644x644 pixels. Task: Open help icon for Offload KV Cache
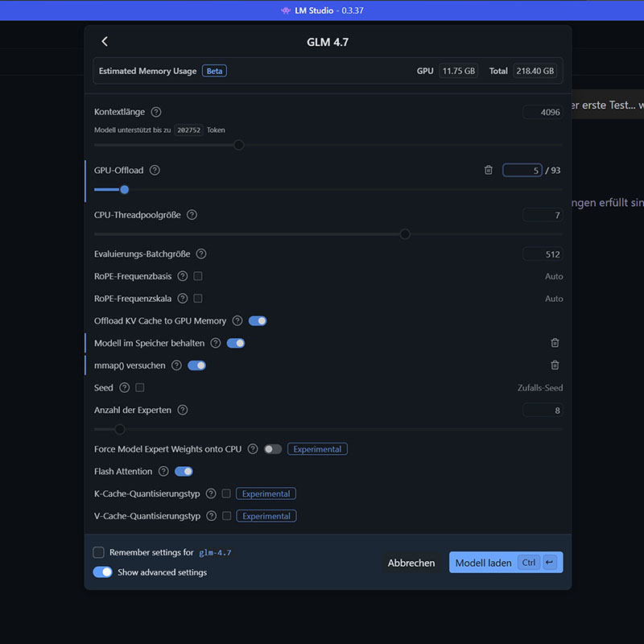(x=237, y=320)
